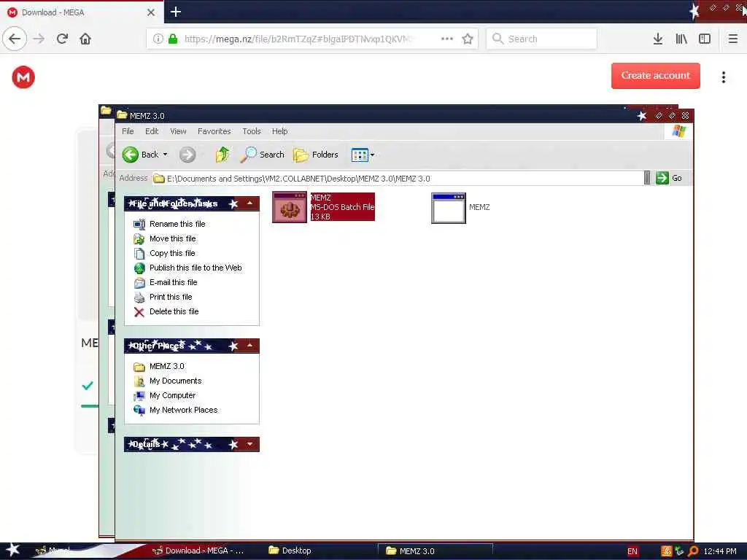Open MEMZ 3.0 in Other Places
This screenshot has height=560, width=747.
(x=167, y=366)
